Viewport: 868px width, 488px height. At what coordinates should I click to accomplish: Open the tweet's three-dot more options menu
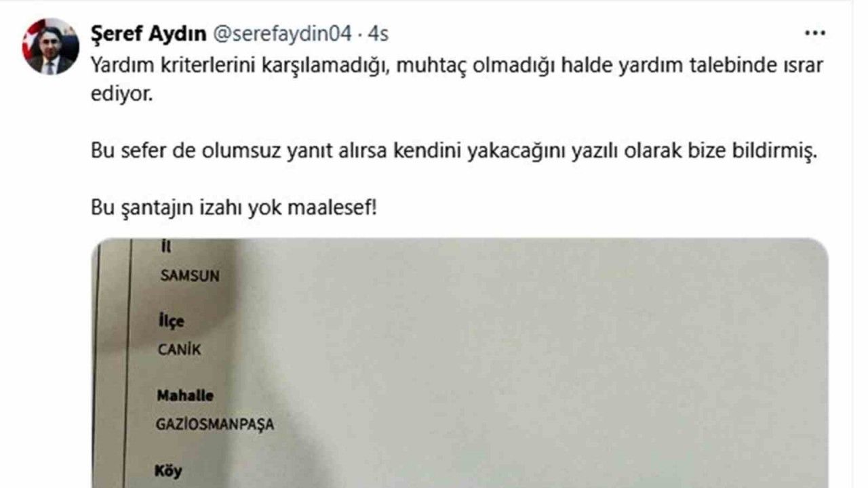click(814, 33)
